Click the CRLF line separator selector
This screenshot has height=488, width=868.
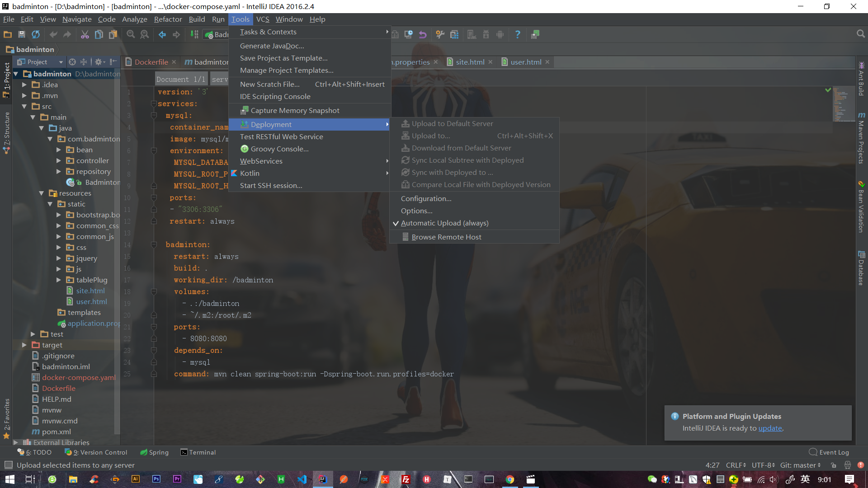[736, 465]
